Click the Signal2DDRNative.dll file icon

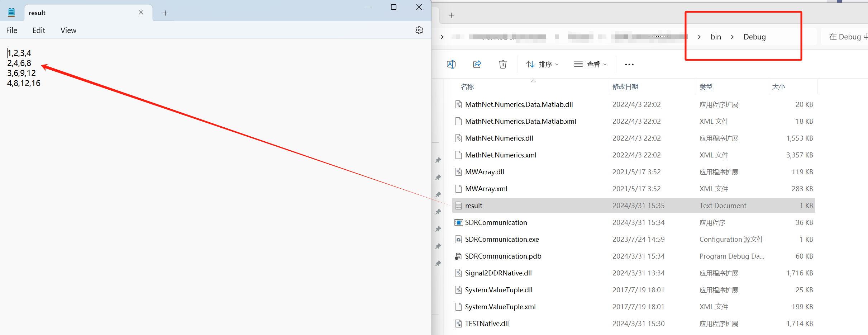click(x=458, y=273)
